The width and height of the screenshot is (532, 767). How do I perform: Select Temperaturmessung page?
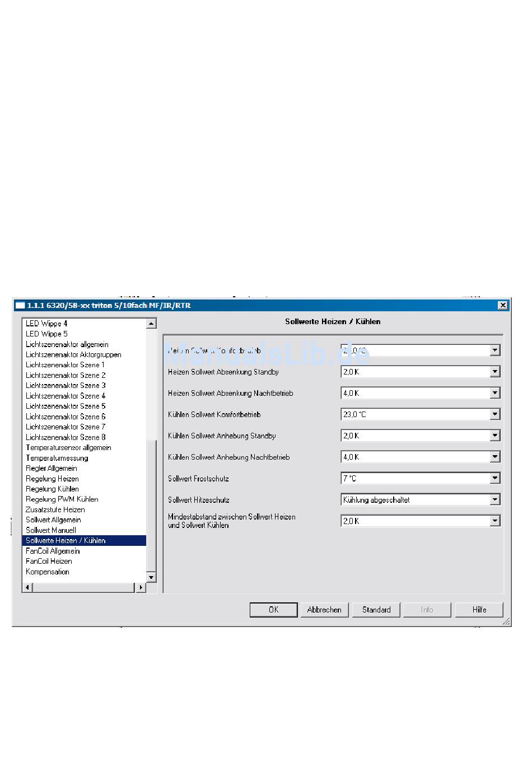pos(57,458)
